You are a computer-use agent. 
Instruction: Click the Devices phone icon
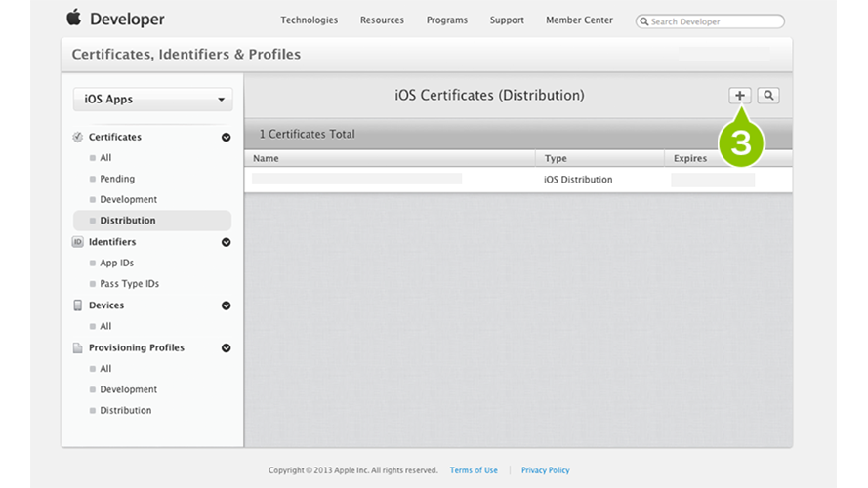tap(77, 305)
